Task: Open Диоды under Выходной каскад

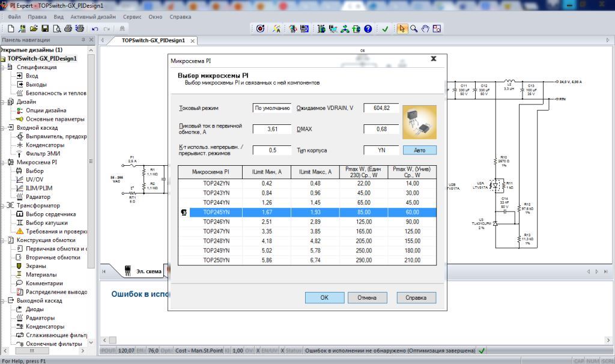Action: pos(34,309)
